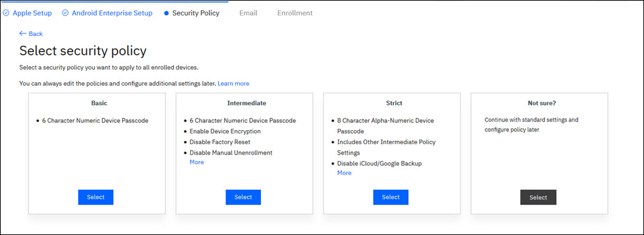
Task: Click Basic's 6 Character Numeric Device Passcode
Action: coord(95,121)
